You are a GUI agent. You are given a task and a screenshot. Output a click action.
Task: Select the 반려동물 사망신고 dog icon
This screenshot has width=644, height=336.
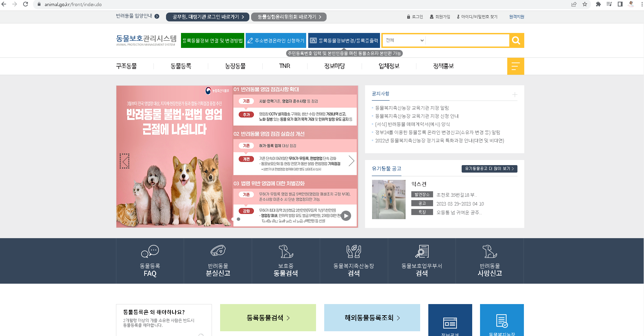(x=490, y=252)
